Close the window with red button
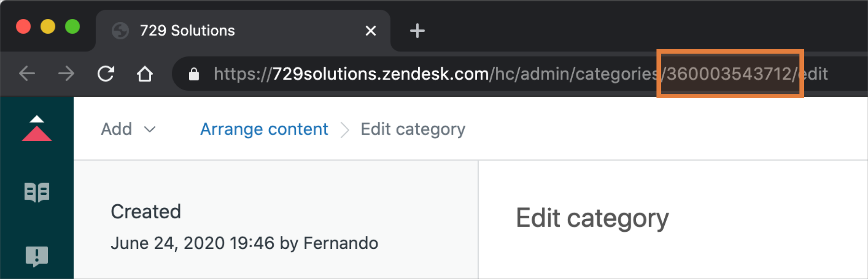 [23, 27]
